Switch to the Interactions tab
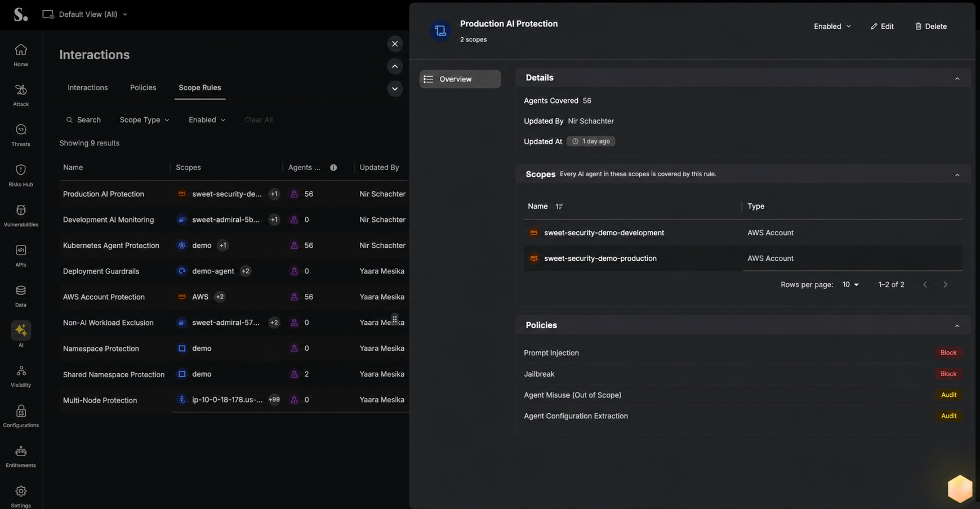Image resolution: width=980 pixels, height=509 pixels. point(87,88)
